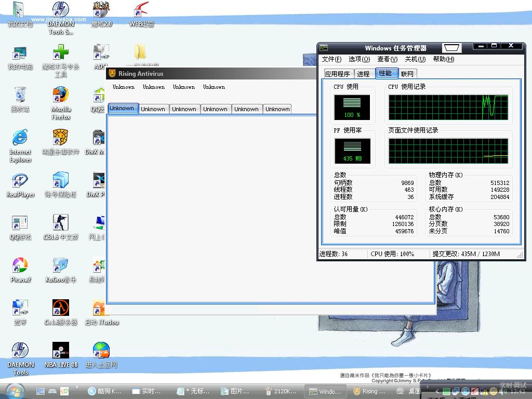Screen dimensions: 532x399
Task: Click the system tray clock showing 13:43
Action: (x=517, y=391)
